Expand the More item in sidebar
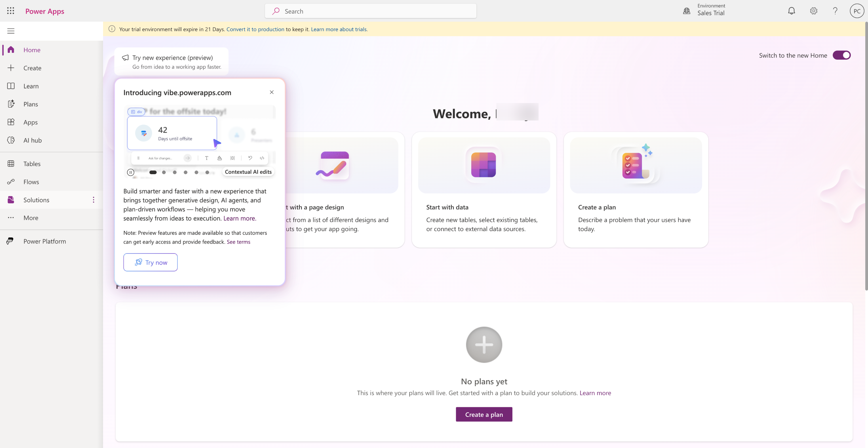868x448 pixels. (x=31, y=218)
